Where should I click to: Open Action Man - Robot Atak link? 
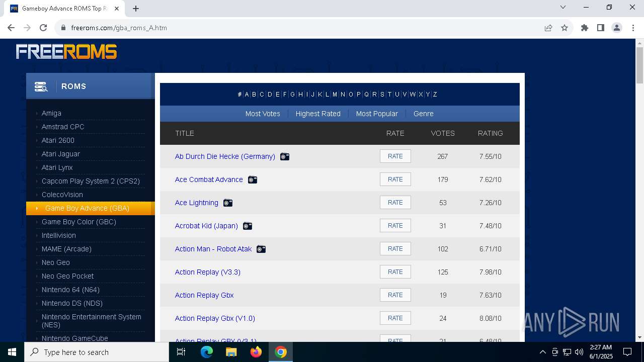point(213,249)
